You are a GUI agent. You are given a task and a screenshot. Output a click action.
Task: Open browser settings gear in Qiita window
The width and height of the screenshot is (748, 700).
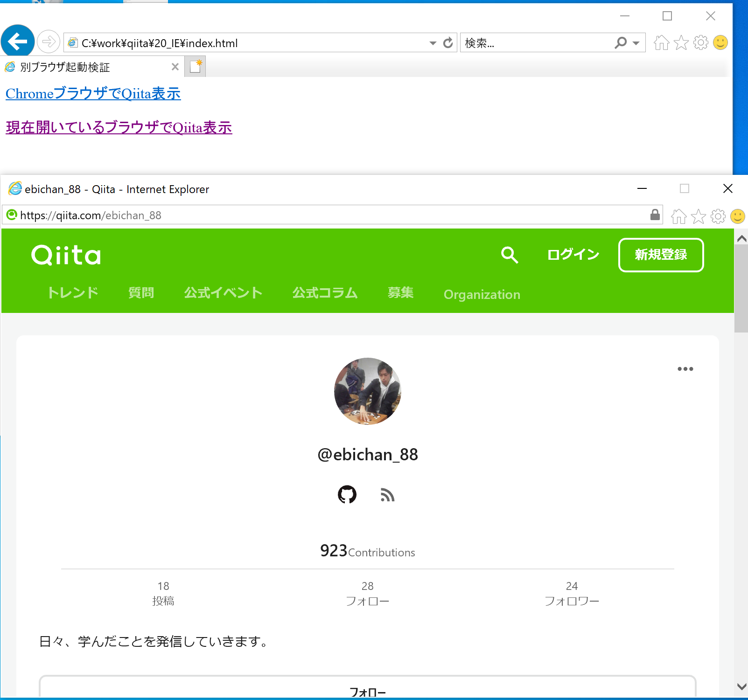pos(718,215)
